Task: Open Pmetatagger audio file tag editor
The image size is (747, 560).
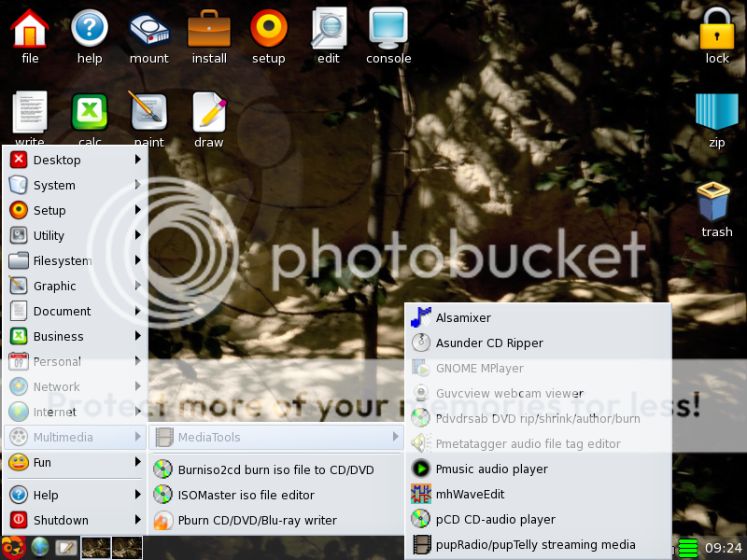Action: point(539,444)
